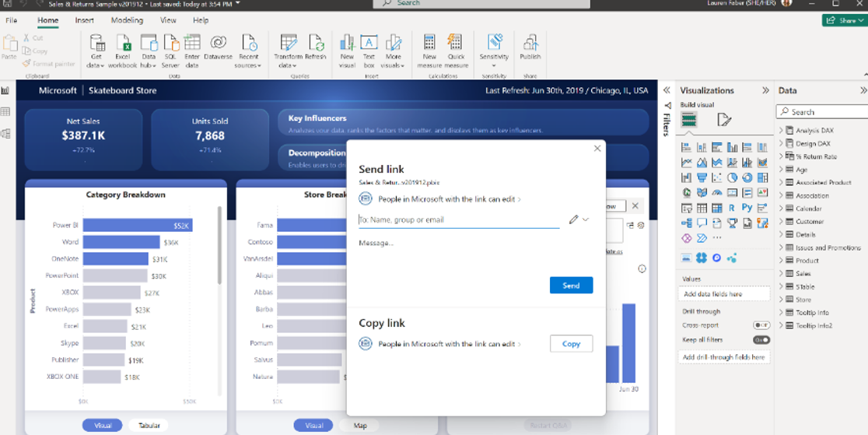Image resolution: width=868 pixels, height=435 pixels.
Task: Open Excel workbook data source
Action: [x=122, y=51]
